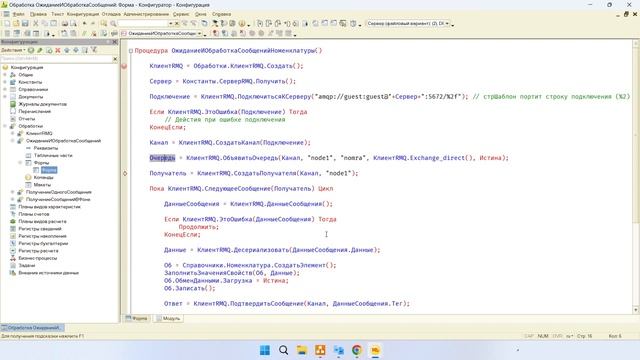The image size is (640, 360).
Task: Click the pencil edit icon in configuration panel
Action: point(40,50)
